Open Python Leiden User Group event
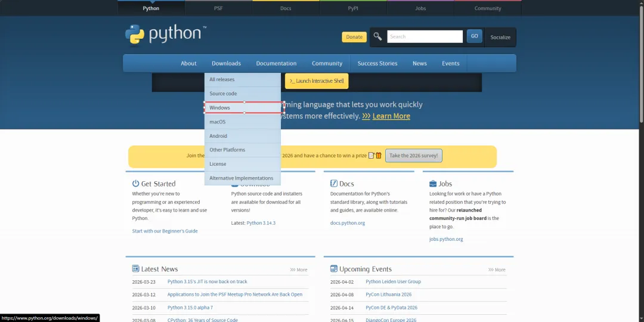 point(393,281)
